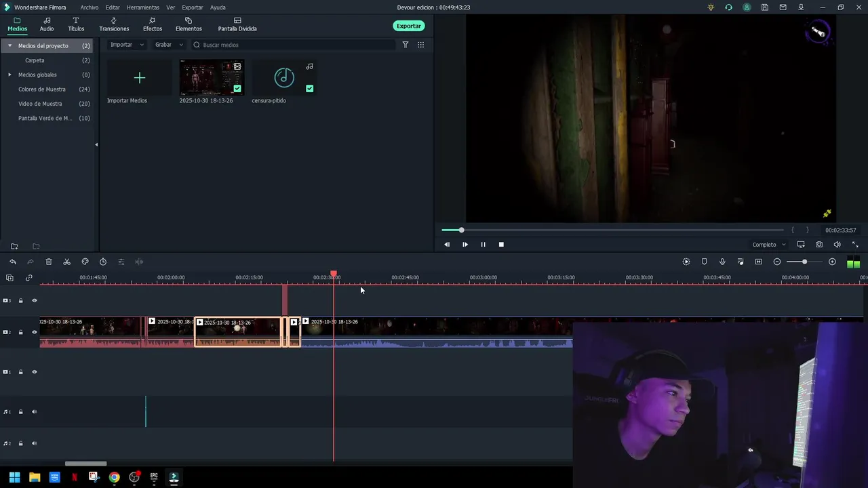868x488 pixels.
Task: Record voiceover with microphone icon
Action: pos(722,262)
